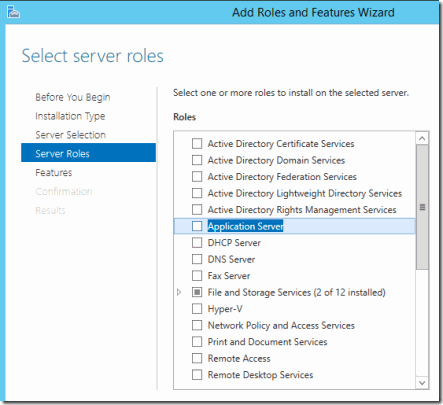The image size is (443, 405).
Task: Open the Features step
Action: tap(54, 172)
